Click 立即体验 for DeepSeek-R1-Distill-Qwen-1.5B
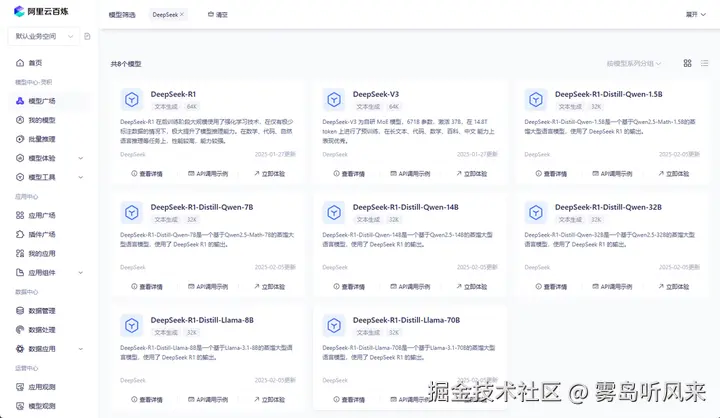The image size is (720, 418). click(x=674, y=174)
